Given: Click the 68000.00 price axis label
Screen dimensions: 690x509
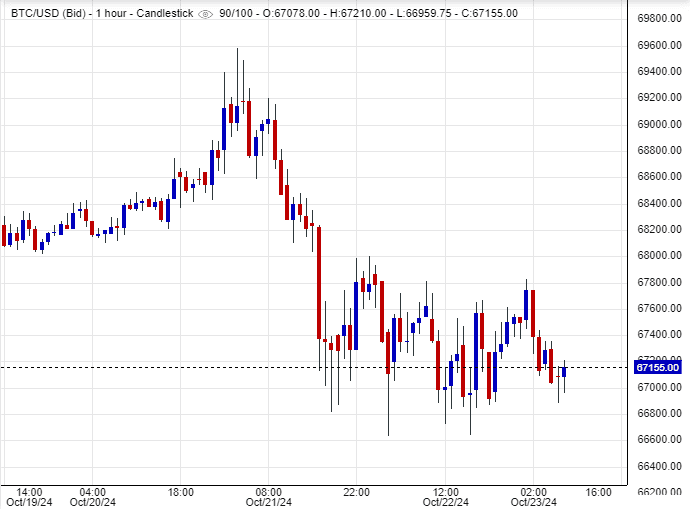Looking at the screenshot, I should tap(659, 255).
